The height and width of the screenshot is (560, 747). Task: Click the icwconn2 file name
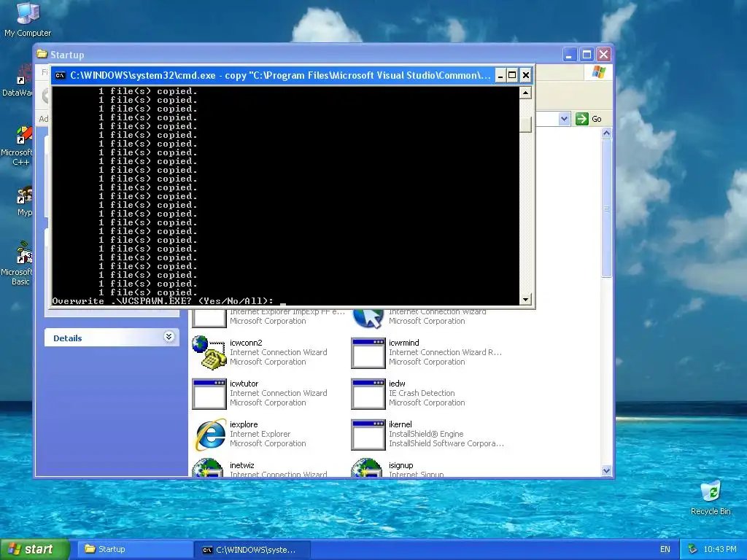pyautogui.click(x=246, y=343)
